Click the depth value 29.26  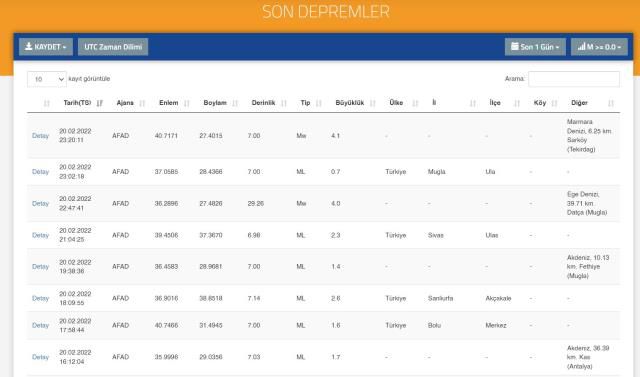(x=256, y=204)
